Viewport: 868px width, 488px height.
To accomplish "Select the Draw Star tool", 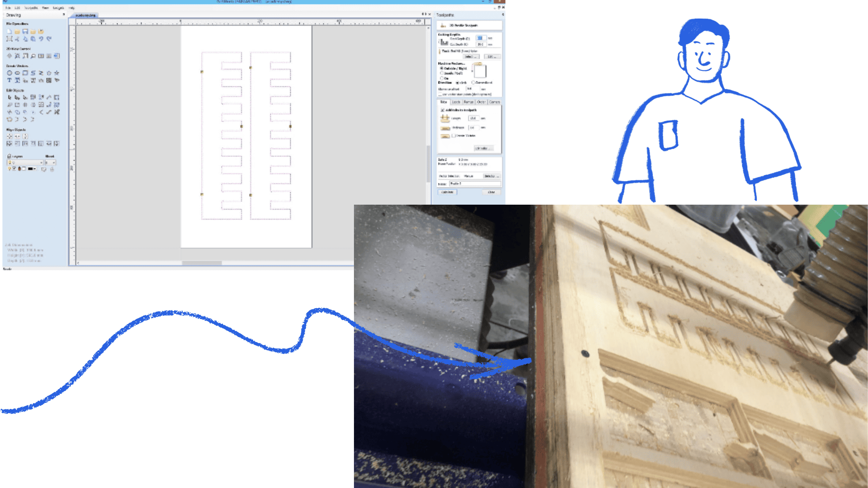I will coord(57,73).
